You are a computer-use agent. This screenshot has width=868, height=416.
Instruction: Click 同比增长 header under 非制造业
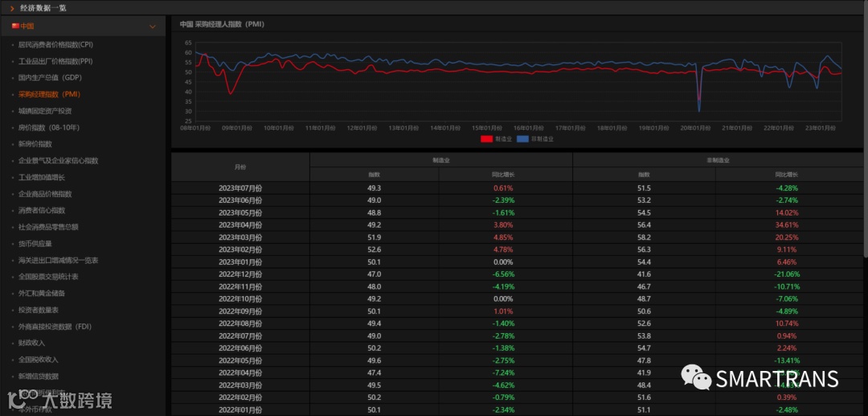tap(787, 175)
